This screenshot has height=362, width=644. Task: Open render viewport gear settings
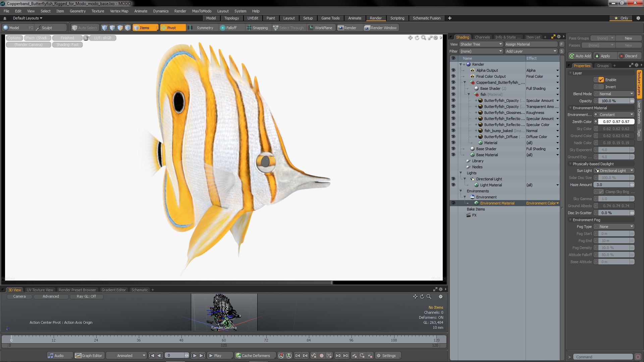(436, 38)
